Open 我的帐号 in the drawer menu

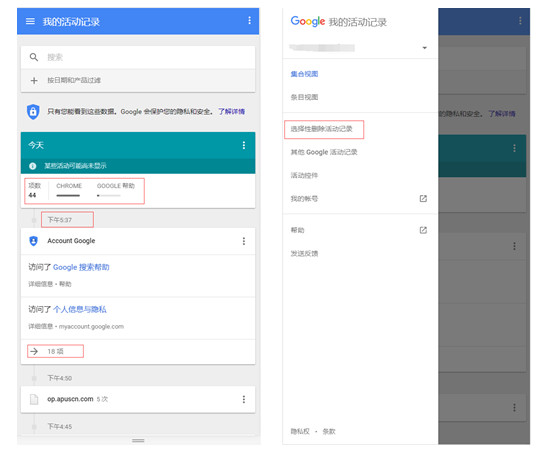pos(304,199)
